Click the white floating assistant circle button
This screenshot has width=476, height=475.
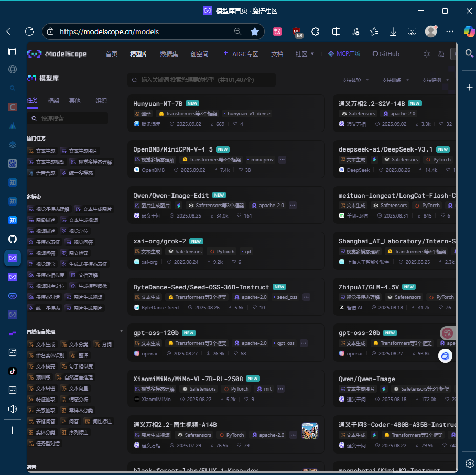(x=445, y=355)
